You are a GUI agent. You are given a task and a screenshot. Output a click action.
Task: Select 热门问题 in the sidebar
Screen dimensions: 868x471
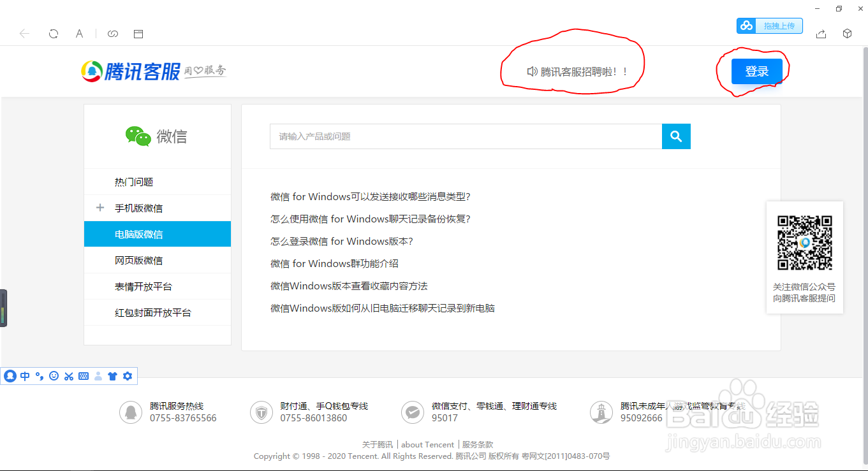tap(158, 182)
